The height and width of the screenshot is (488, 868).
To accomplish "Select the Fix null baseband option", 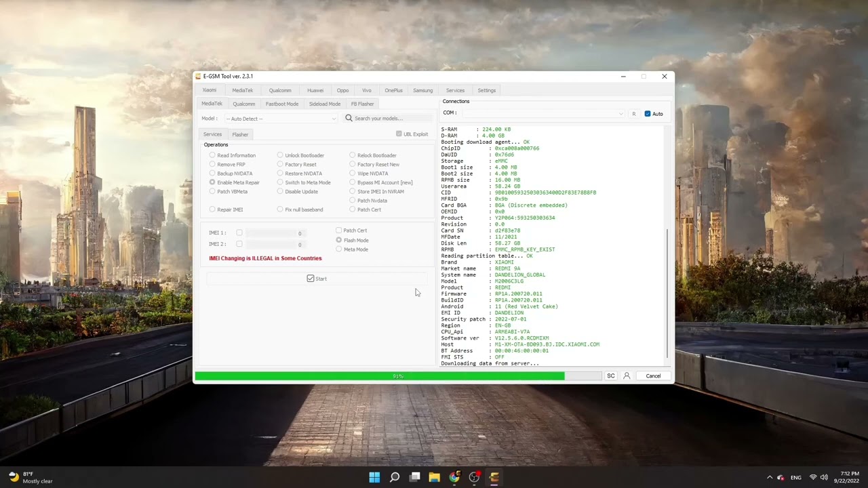I will (280, 209).
